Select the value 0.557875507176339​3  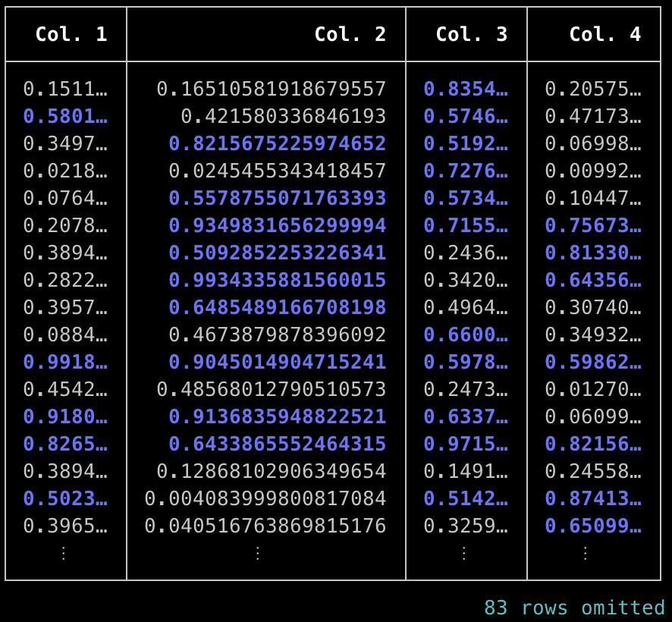[x=278, y=199]
